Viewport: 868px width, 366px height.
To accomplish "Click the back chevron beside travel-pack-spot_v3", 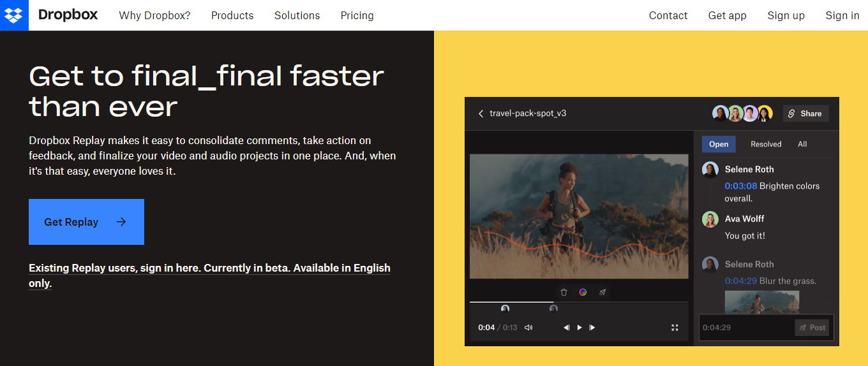I will pyautogui.click(x=481, y=113).
